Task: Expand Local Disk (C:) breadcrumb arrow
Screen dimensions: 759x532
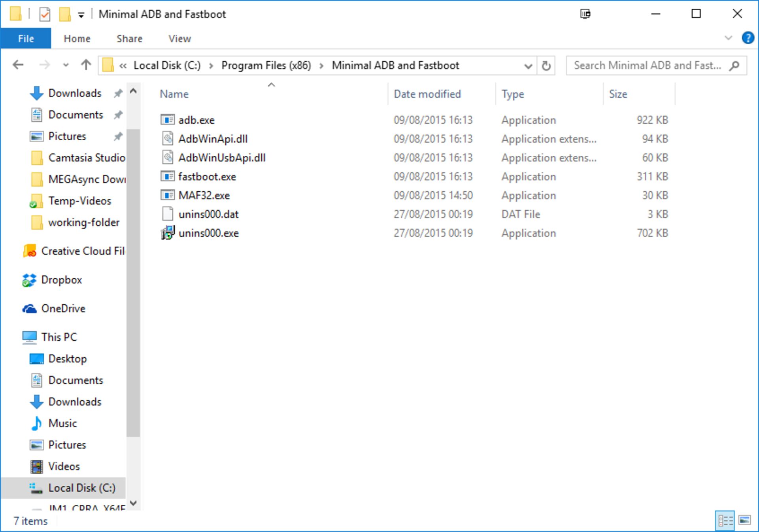Action: 211,66
